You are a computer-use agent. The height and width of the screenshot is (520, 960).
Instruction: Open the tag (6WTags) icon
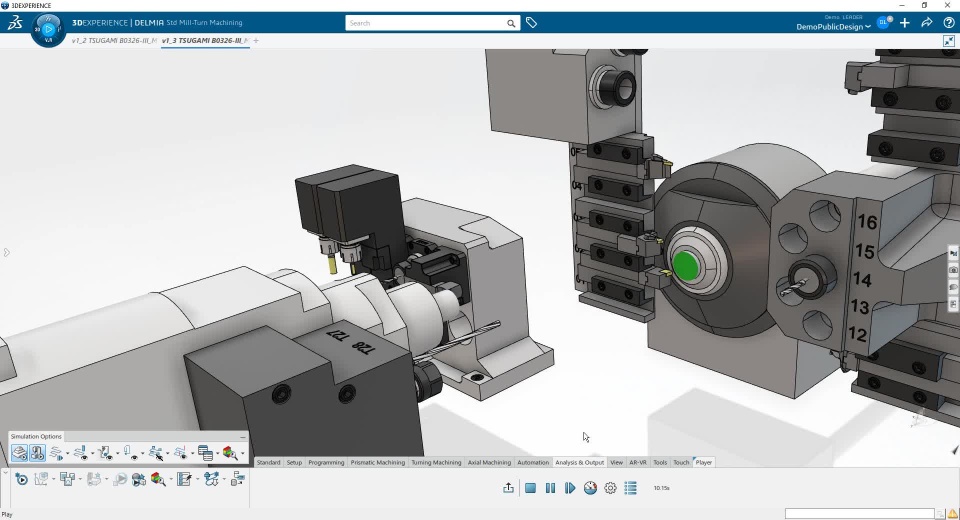[x=531, y=23]
